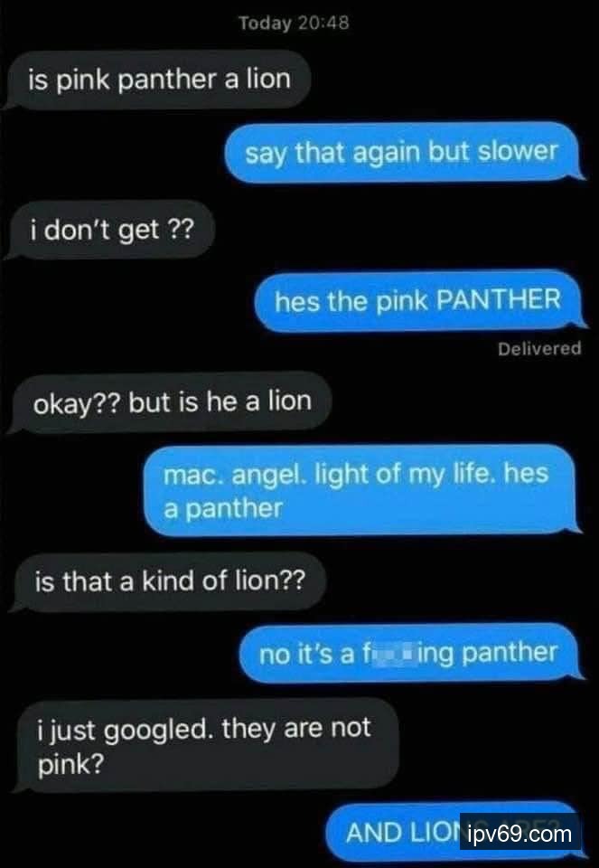Screen dimensions: 599x868
Task: Click 'a panther' on second line of bubble
Action: pos(223,509)
